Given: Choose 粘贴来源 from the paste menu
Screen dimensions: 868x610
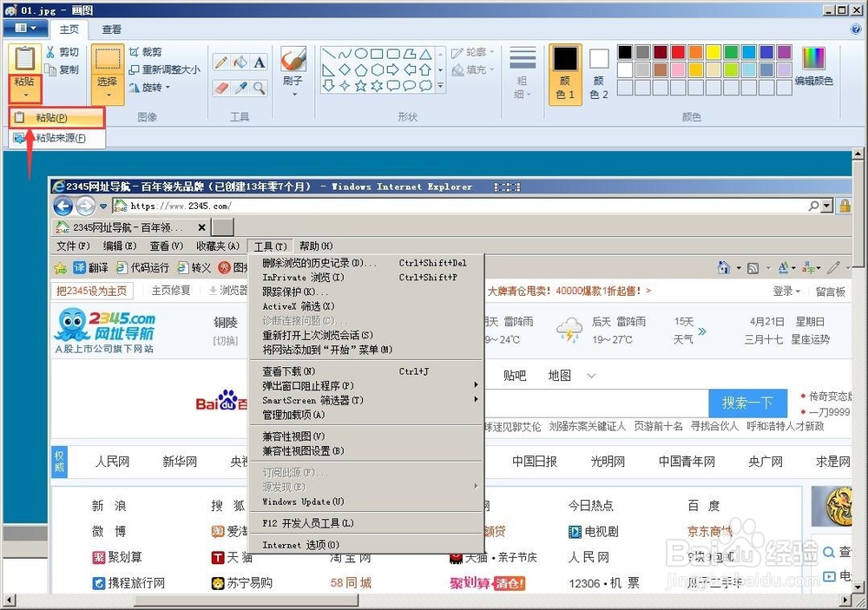Looking at the screenshot, I should (x=59, y=137).
